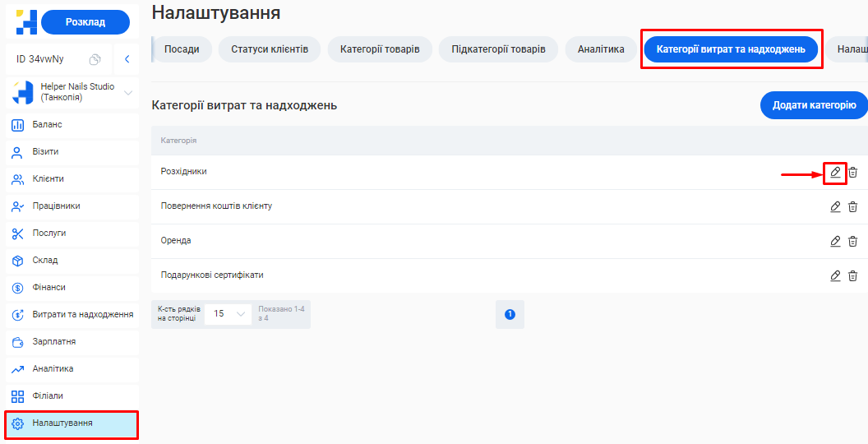The width and height of the screenshot is (868, 444).
Task: Open the Категорії товарів tab
Action: click(x=380, y=49)
